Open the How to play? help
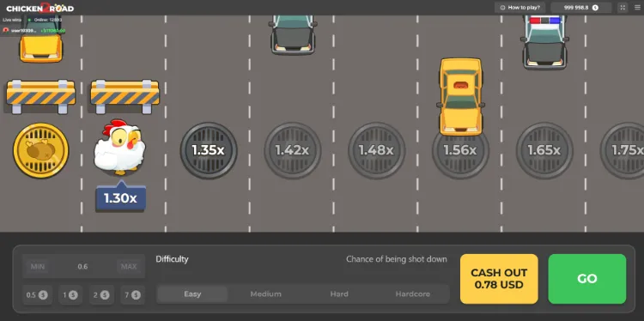This screenshot has width=644, height=321. (x=519, y=8)
